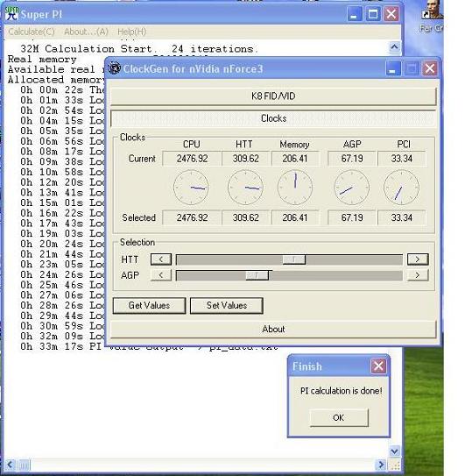Open the Clocks section in ClockGen
Viewport: 465px width, 476px height.
(x=273, y=118)
